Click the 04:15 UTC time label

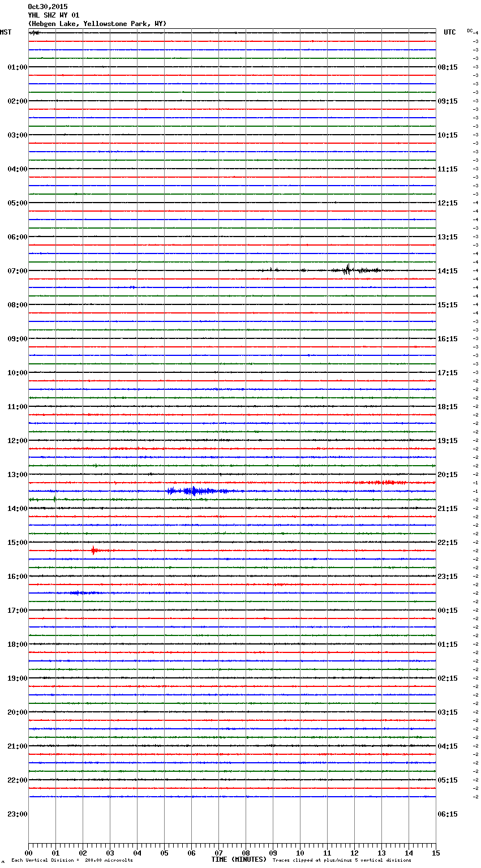click(x=448, y=746)
